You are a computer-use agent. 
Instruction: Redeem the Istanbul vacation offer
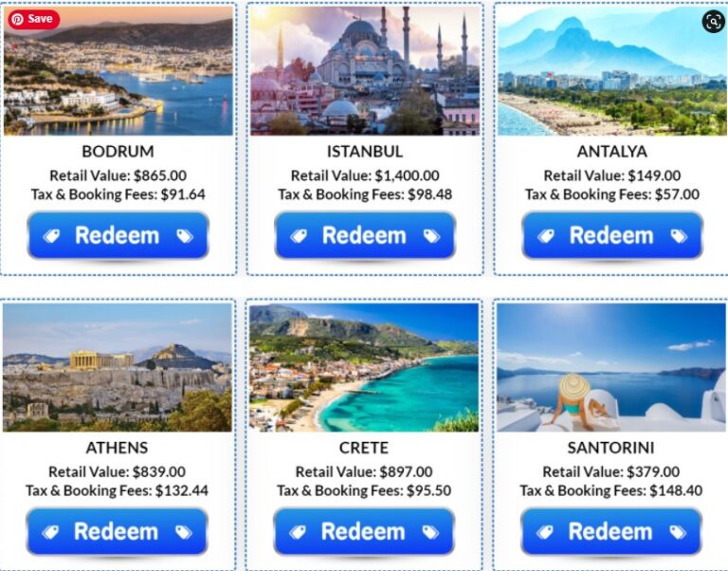click(365, 235)
